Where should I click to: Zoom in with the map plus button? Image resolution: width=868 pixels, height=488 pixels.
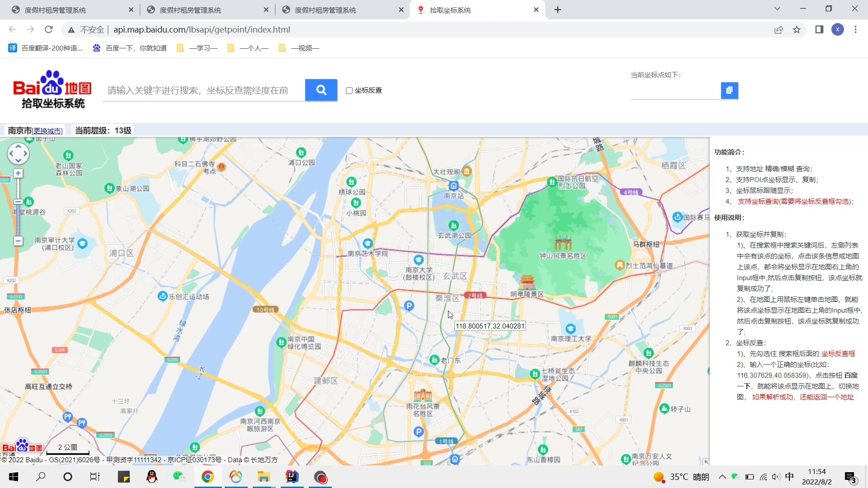coord(18,173)
